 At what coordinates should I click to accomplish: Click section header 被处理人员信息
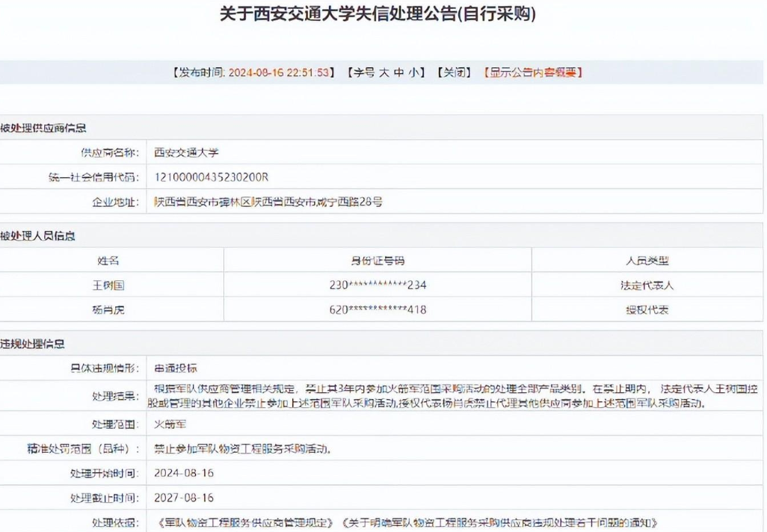point(37,236)
